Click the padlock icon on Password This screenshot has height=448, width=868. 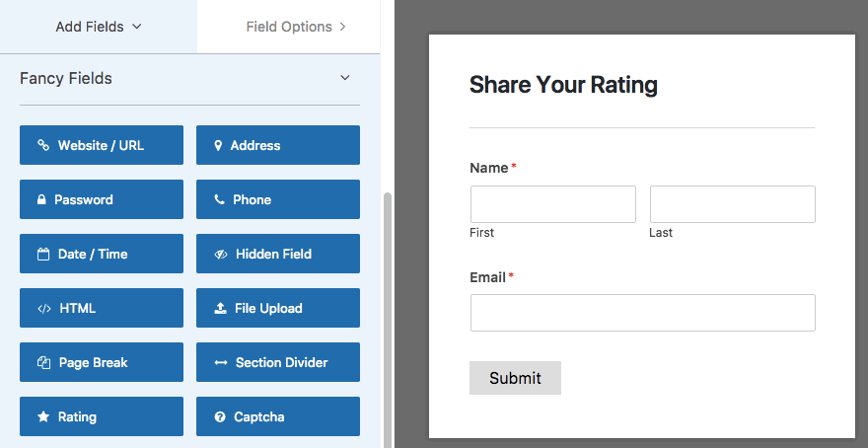[x=41, y=200]
